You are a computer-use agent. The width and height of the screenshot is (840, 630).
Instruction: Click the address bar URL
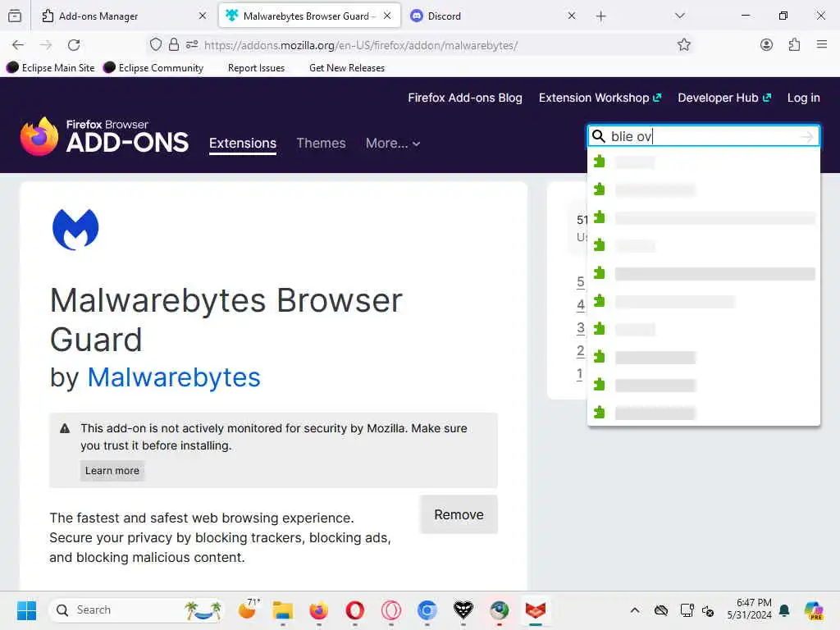click(361, 46)
